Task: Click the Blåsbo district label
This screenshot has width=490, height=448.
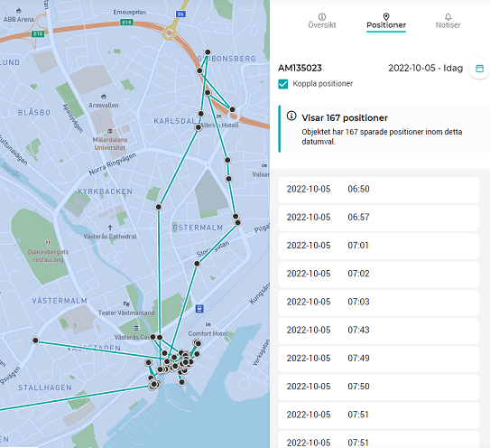Action: coord(34,112)
